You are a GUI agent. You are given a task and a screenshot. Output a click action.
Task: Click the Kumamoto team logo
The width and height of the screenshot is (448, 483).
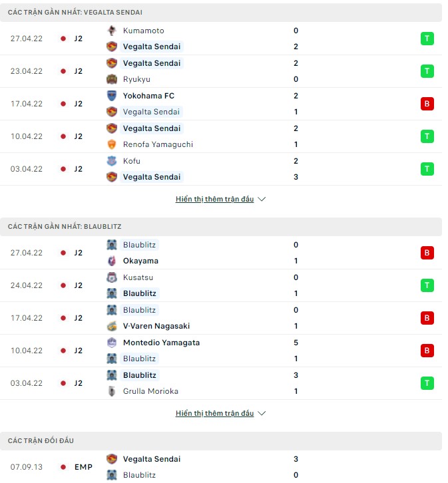pos(112,31)
